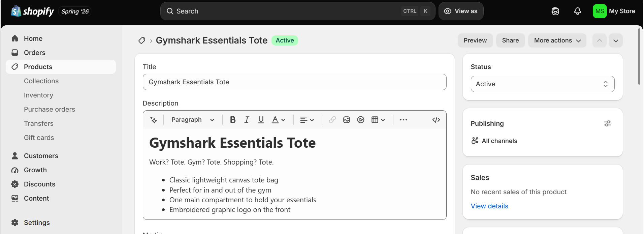Click the 'Gymshark Essentials Tote' description heading
The height and width of the screenshot is (234, 644).
(232, 143)
